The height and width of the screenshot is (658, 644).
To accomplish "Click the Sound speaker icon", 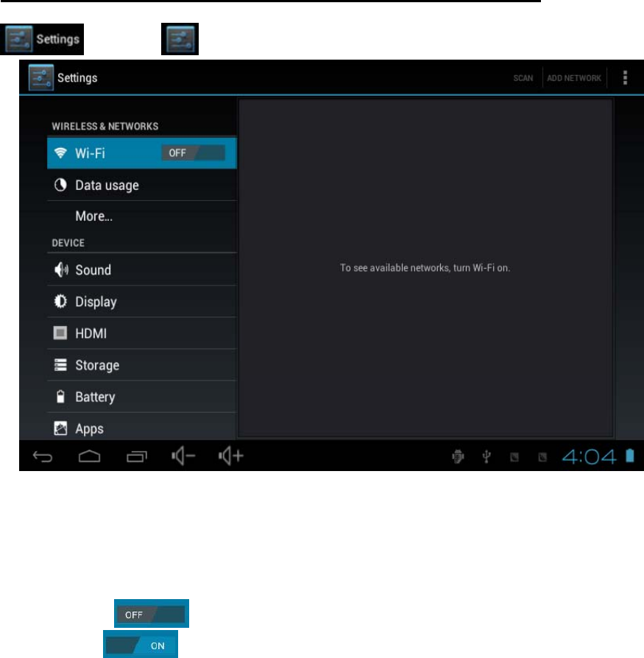I will [61, 269].
